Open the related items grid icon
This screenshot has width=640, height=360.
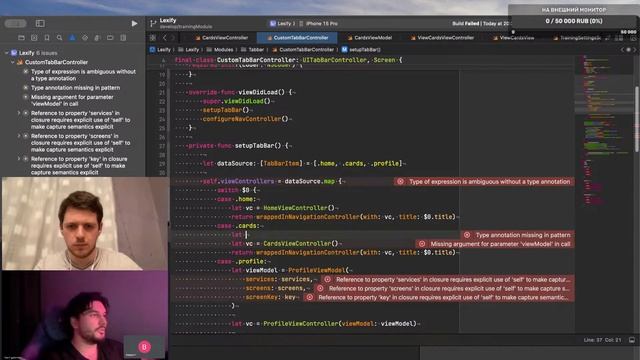[153, 38]
